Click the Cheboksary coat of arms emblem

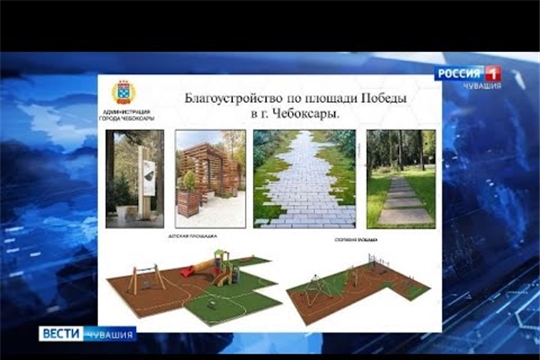[124, 92]
